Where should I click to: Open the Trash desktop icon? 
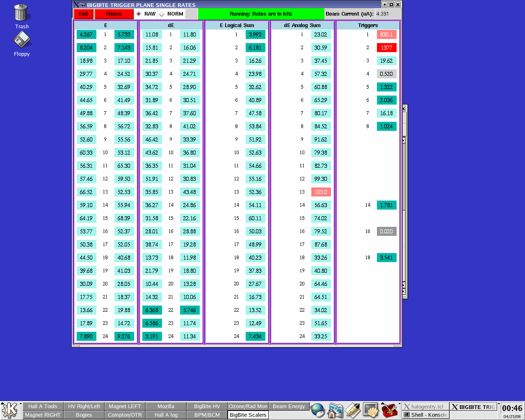point(21,16)
